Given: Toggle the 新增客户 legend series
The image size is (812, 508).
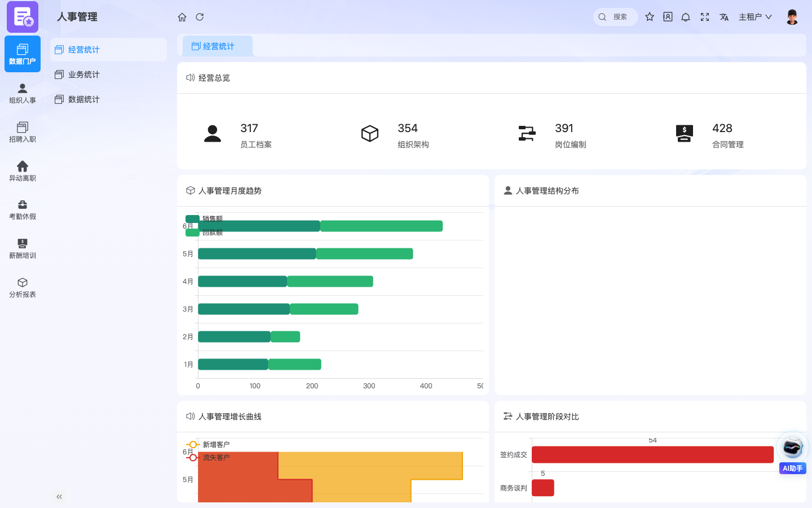Looking at the screenshot, I should coord(208,445).
